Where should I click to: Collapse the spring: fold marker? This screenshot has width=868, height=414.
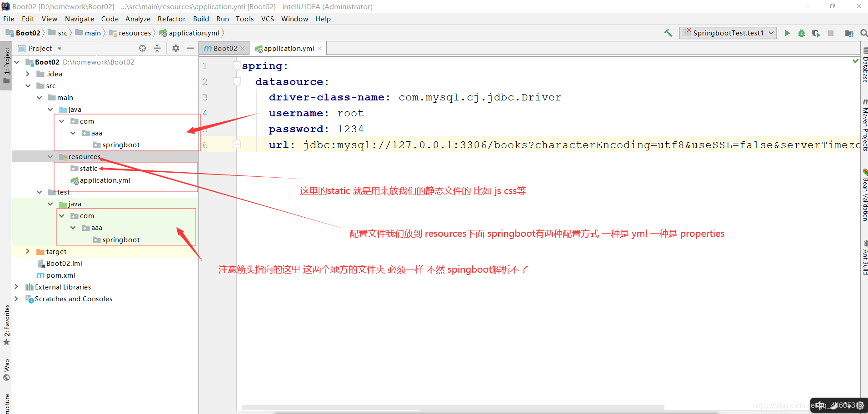[x=236, y=66]
